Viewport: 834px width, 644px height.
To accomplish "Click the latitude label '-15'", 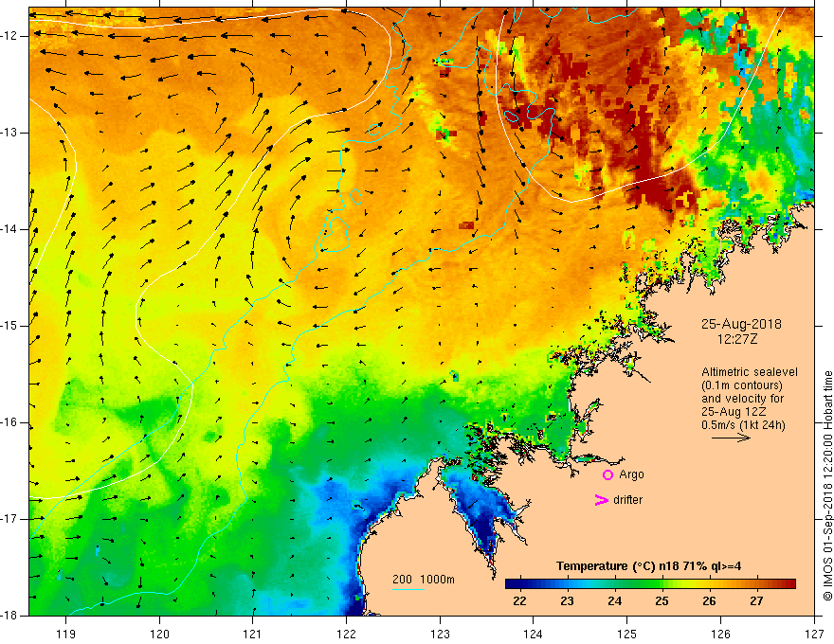I will (x=9, y=326).
